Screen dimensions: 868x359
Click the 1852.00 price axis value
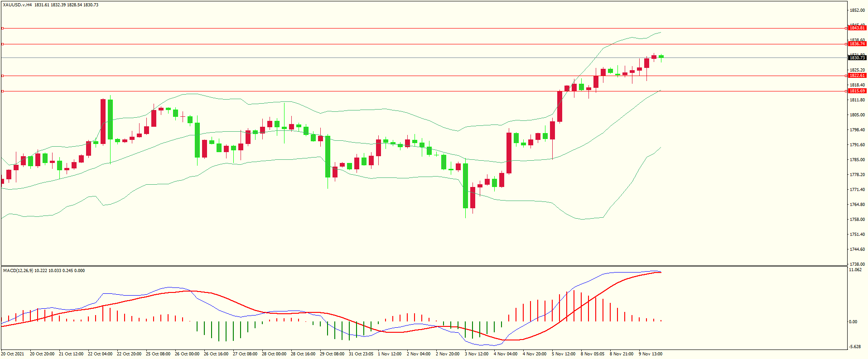pos(857,10)
